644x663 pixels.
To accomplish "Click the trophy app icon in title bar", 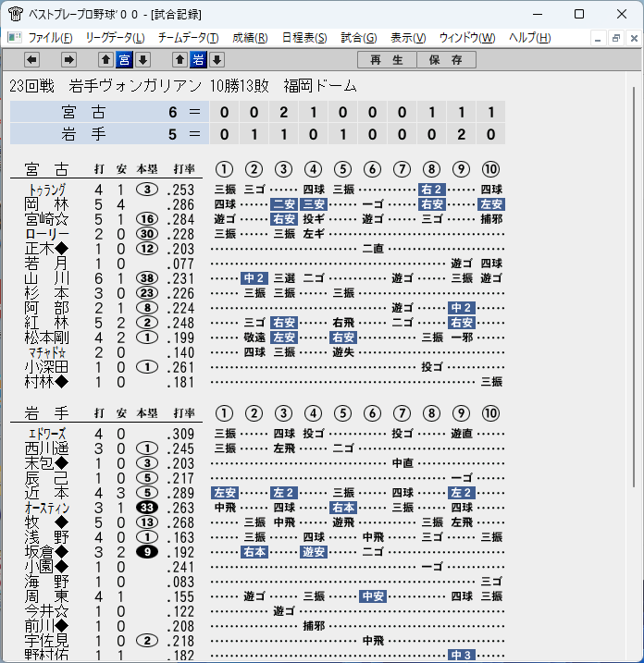I will (16, 14).
